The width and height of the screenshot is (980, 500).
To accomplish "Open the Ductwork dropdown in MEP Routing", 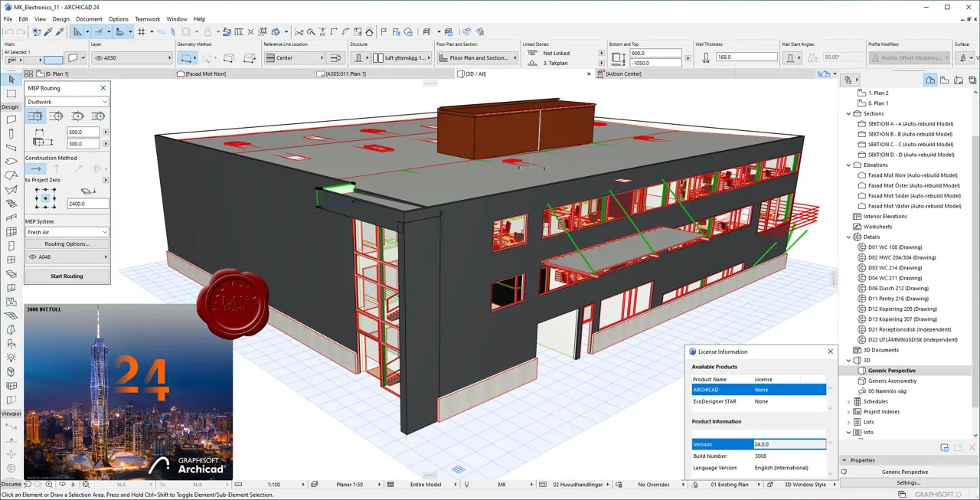I will [67, 102].
